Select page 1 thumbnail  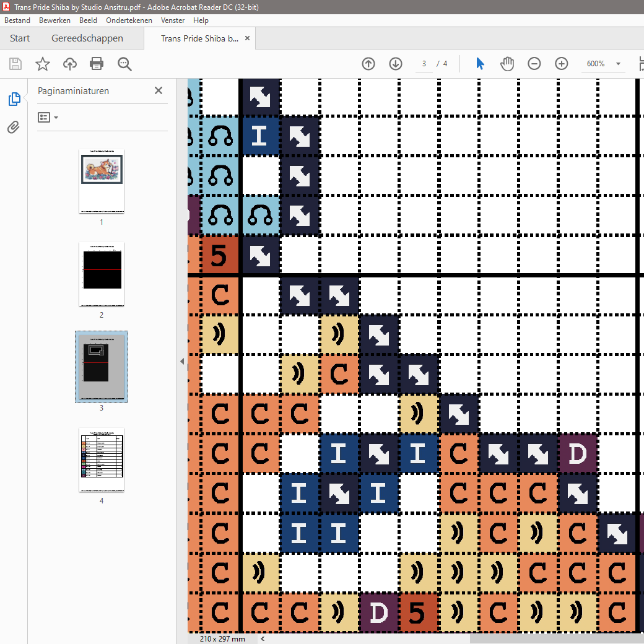click(x=102, y=181)
